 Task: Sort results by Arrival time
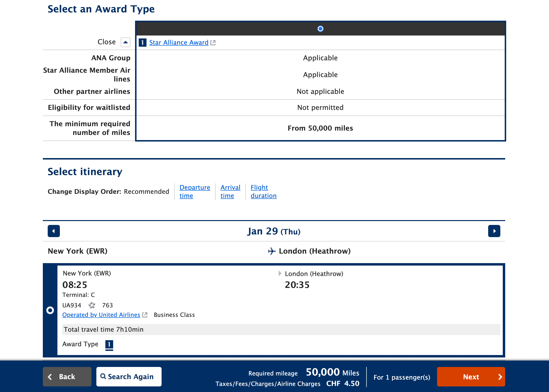(230, 191)
